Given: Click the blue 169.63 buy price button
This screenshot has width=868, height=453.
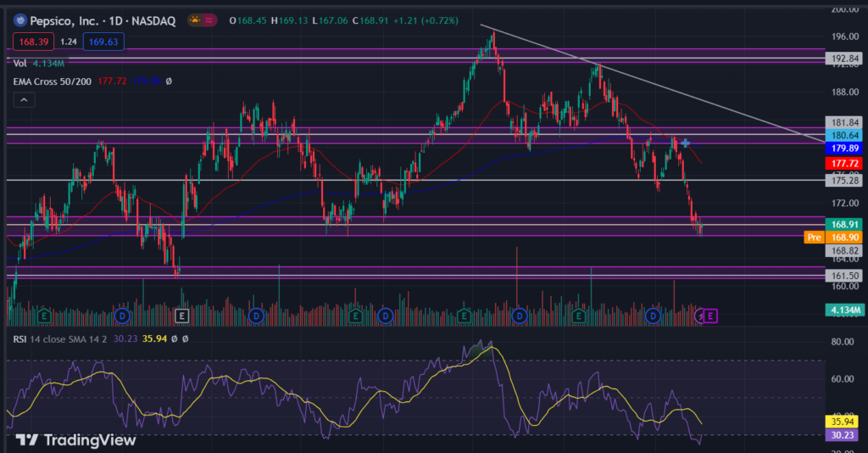Looking at the screenshot, I should click(103, 42).
